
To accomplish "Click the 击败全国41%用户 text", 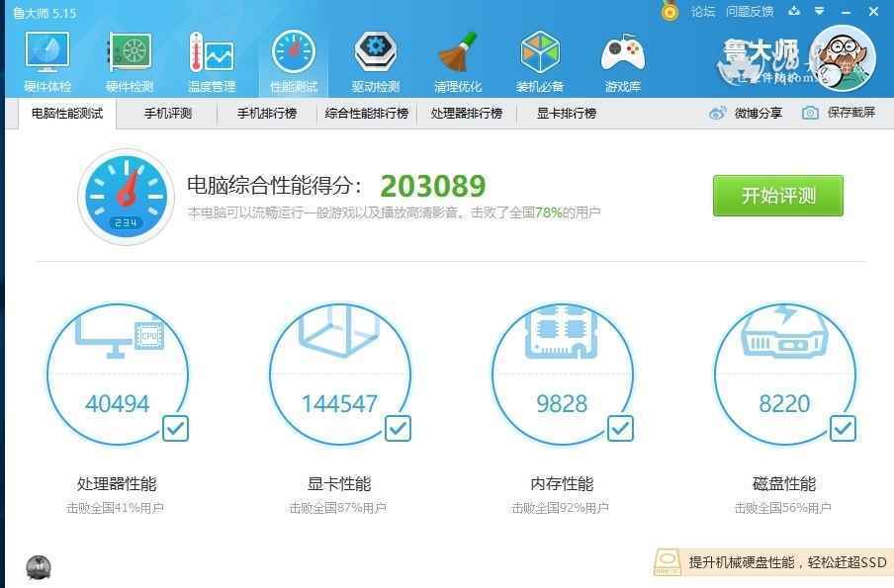I will pos(115,508).
